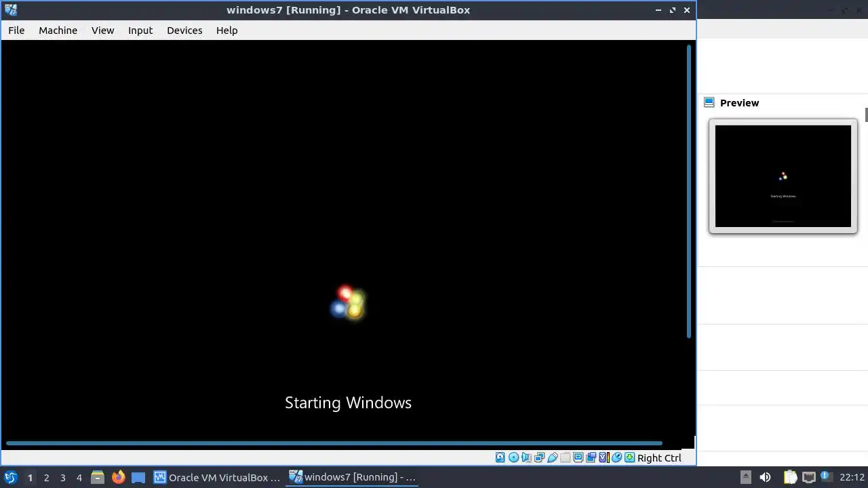Minimize the windows7 VM window
Image resolution: width=868 pixels, height=488 pixels.
(x=658, y=10)
